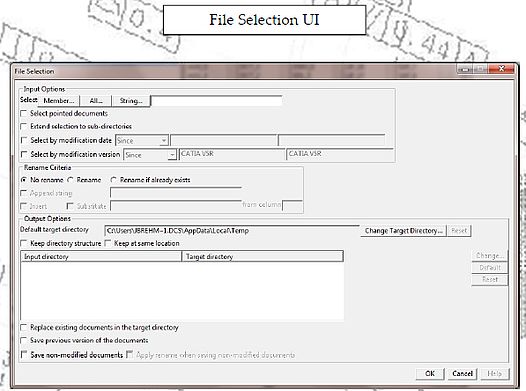Click the Default button beside directory table

click(x=490, y=268)
